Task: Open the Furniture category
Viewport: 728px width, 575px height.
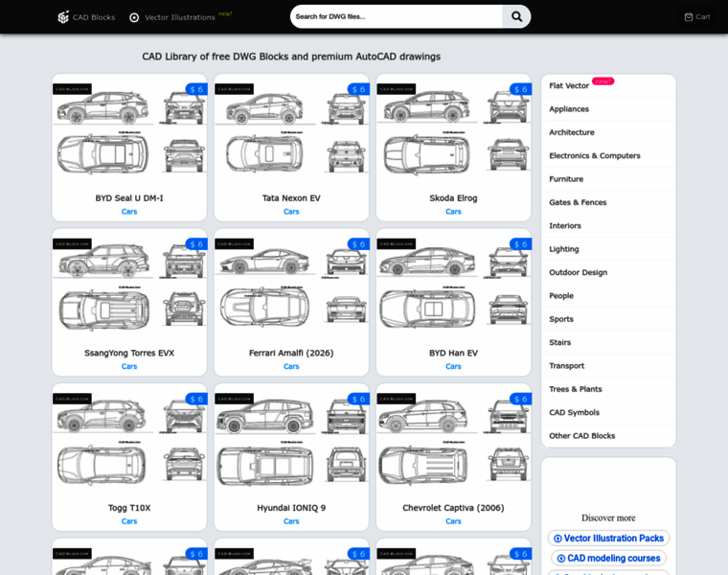Action: pos(608,179)
